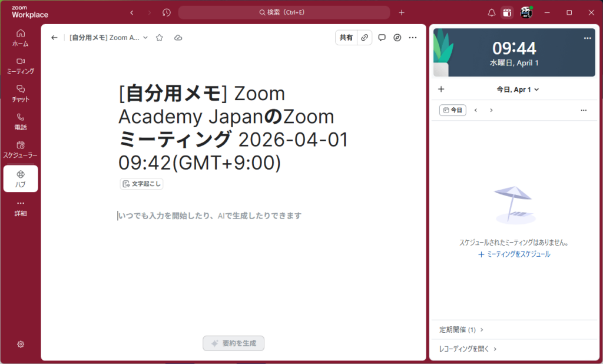Viewport: 603px width, 364px height.
Task: Go to next day in calendar
Action: point(492,110)
